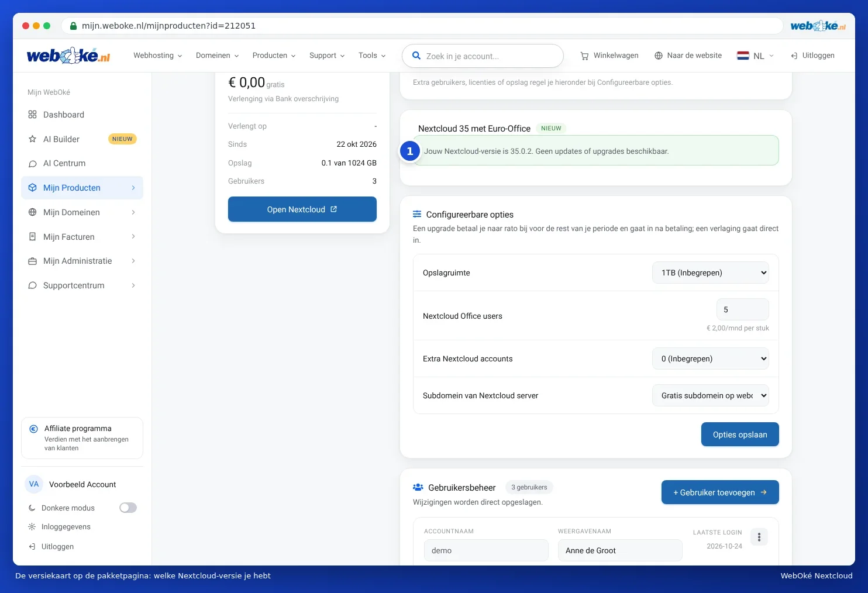Click the accountnaam field containing demo
The height and width of the screenshot is (593, 868).
pos(486,550)
